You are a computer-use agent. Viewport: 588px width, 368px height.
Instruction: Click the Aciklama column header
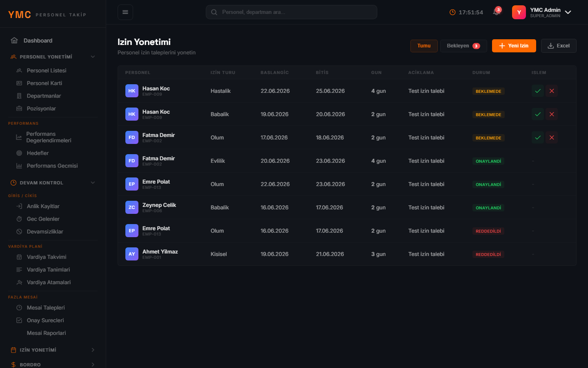(421, 72)
